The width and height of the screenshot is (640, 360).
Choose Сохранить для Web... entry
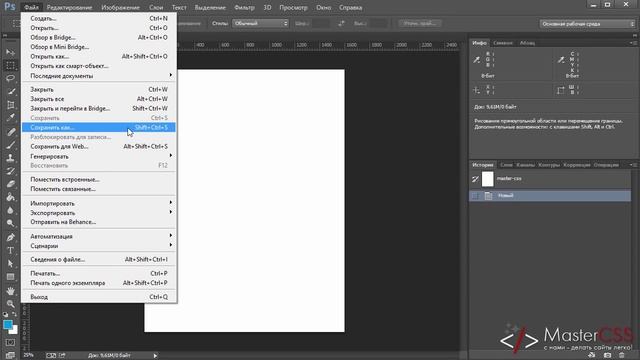click(99, 146)
